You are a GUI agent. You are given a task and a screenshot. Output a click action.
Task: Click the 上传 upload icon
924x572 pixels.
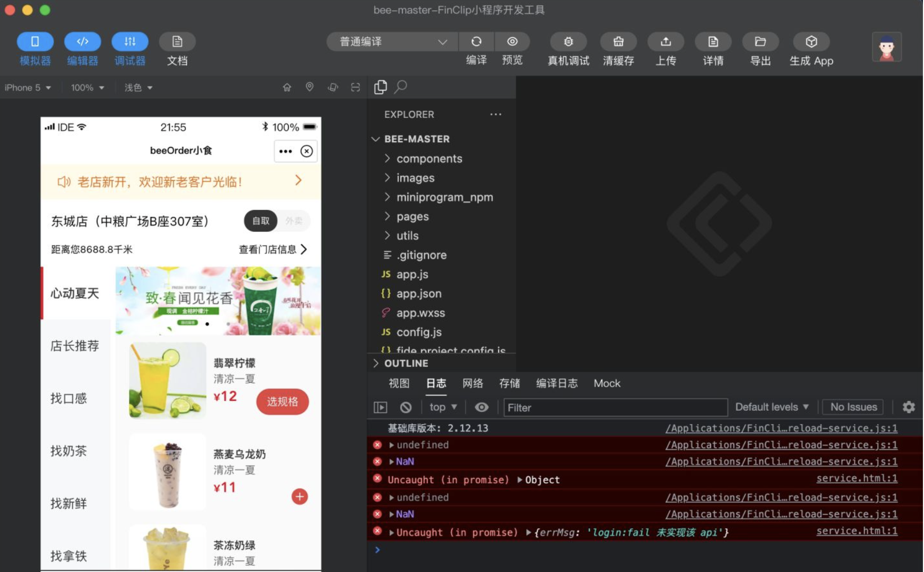(x=666, y=42)
